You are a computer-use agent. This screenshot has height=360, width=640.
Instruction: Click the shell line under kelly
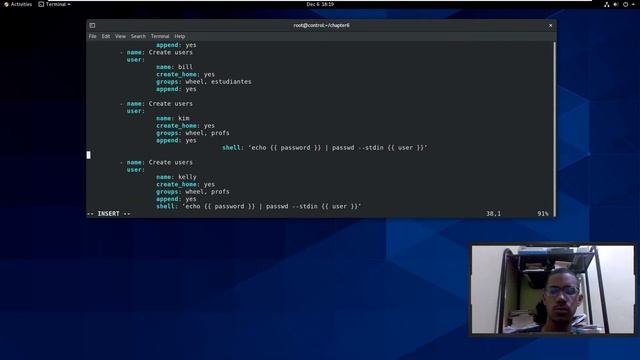(259, 207)
